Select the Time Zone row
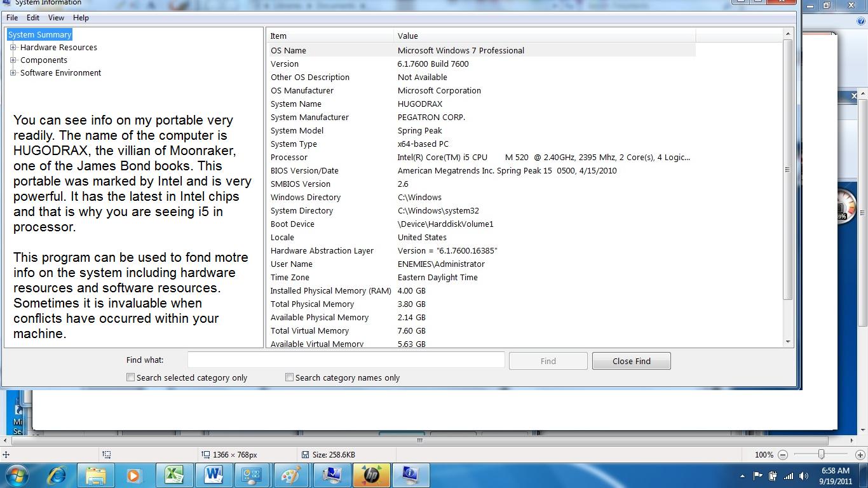 tap(481, 277)
